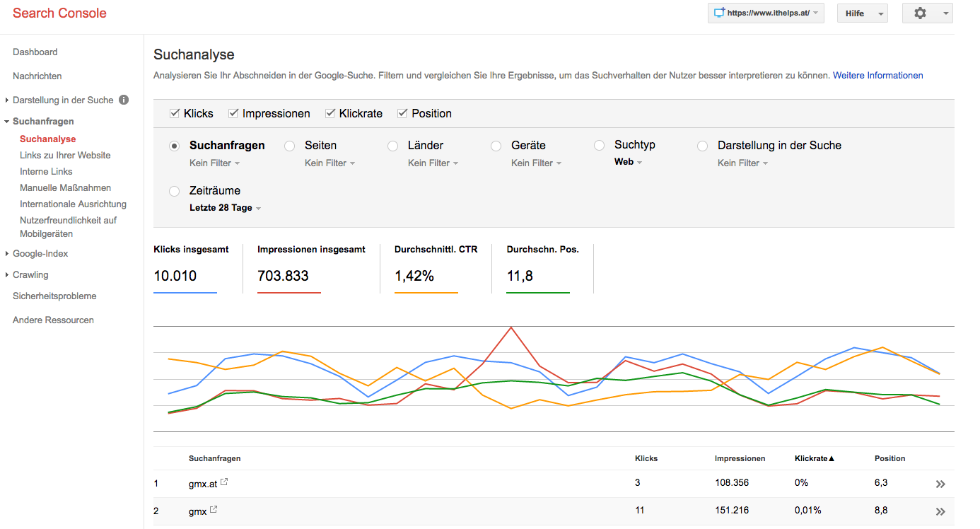The width and height of the screenshot is (980, 529).
Task: Select the Länder radio button
Action: pyautogui.click(x=392, y=146)
